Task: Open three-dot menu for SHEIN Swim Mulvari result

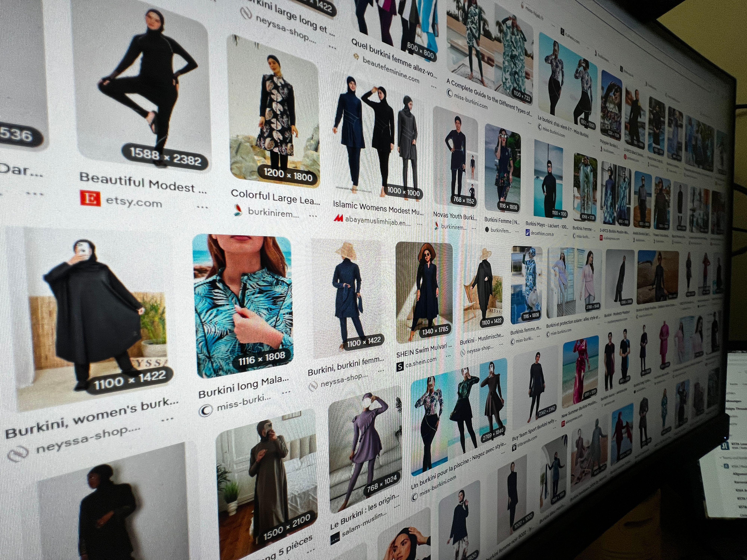Action: 448,355
